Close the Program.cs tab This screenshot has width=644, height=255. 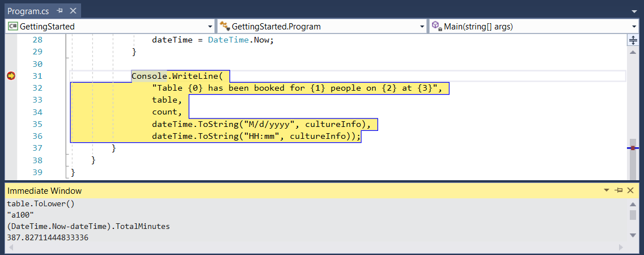click(x=73, y=11)
